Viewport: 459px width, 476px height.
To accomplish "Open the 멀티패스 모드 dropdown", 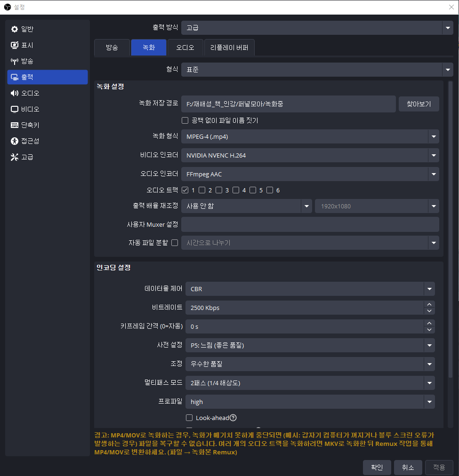I will (310, 383).
